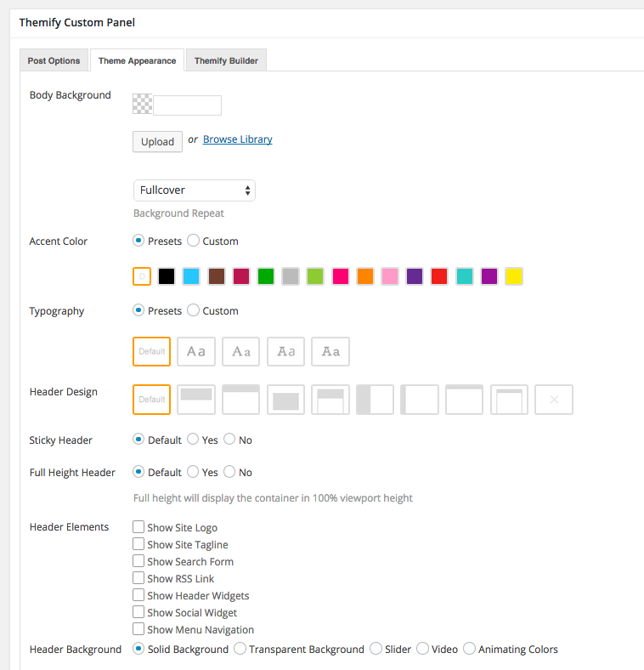Select Slider header background option
Image resolution: width=644 pixels, height=670 pixels.
pos(376,648)
